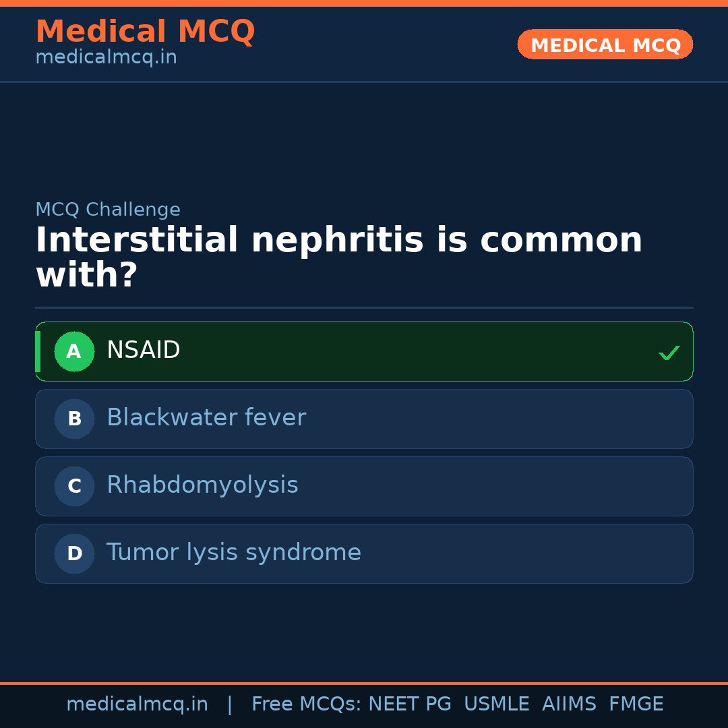Click the Medical MCQ header title
This screenshot has width=728, height=728.
click(x=145, y=32)
